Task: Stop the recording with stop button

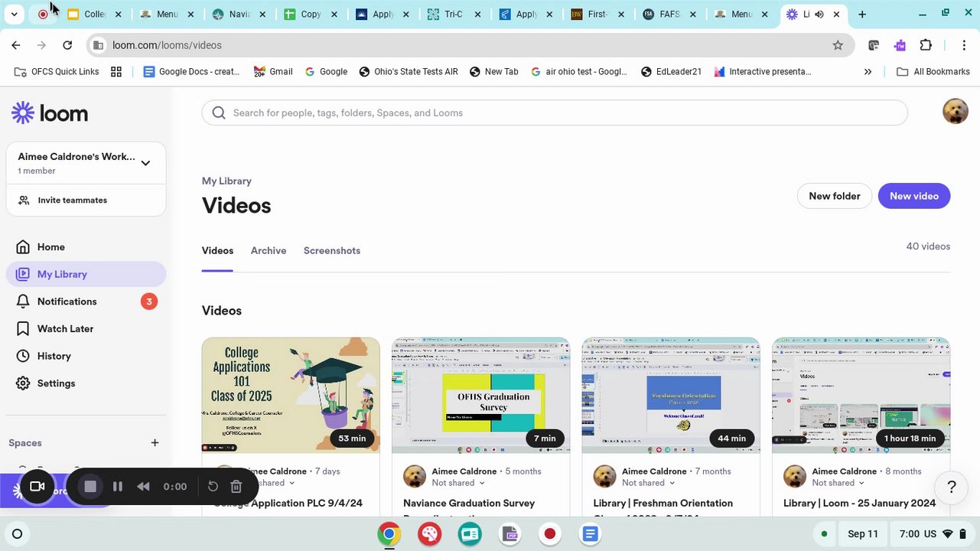Action: [90, 487]
